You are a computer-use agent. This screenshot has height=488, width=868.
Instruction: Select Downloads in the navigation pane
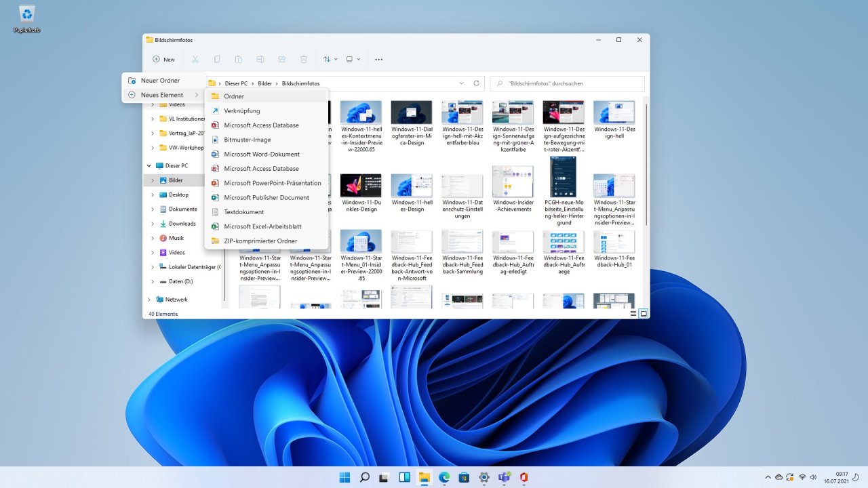(x=182, y=224)
